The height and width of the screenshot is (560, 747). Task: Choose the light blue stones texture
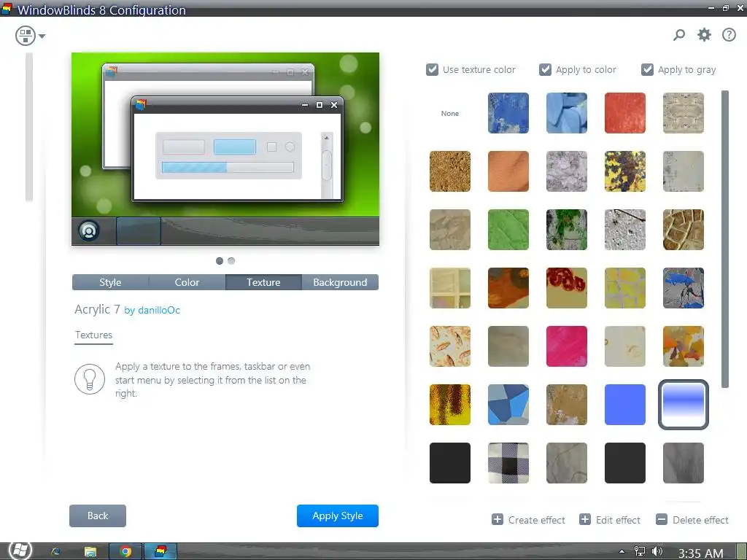coord(567,113)
